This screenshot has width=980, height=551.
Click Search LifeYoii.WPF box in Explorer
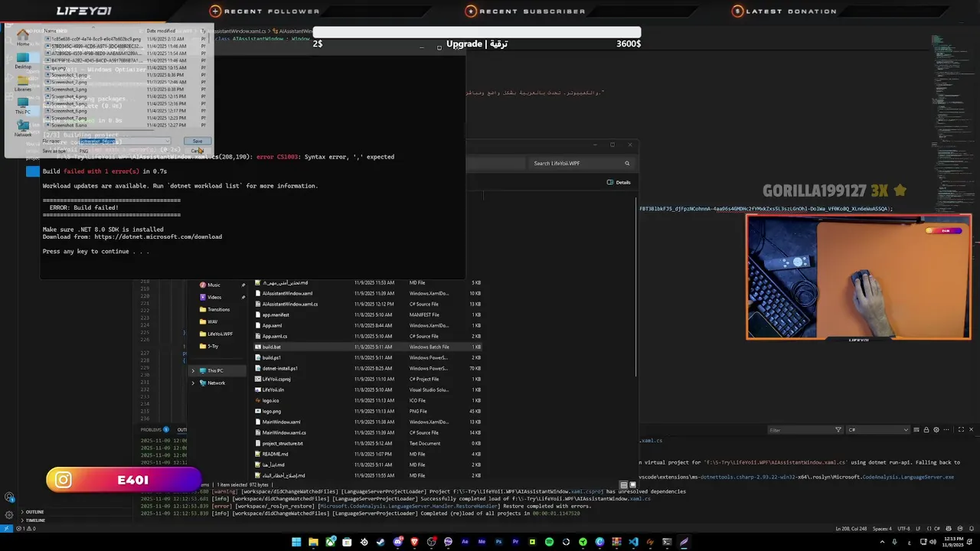[x=580, y=163]
